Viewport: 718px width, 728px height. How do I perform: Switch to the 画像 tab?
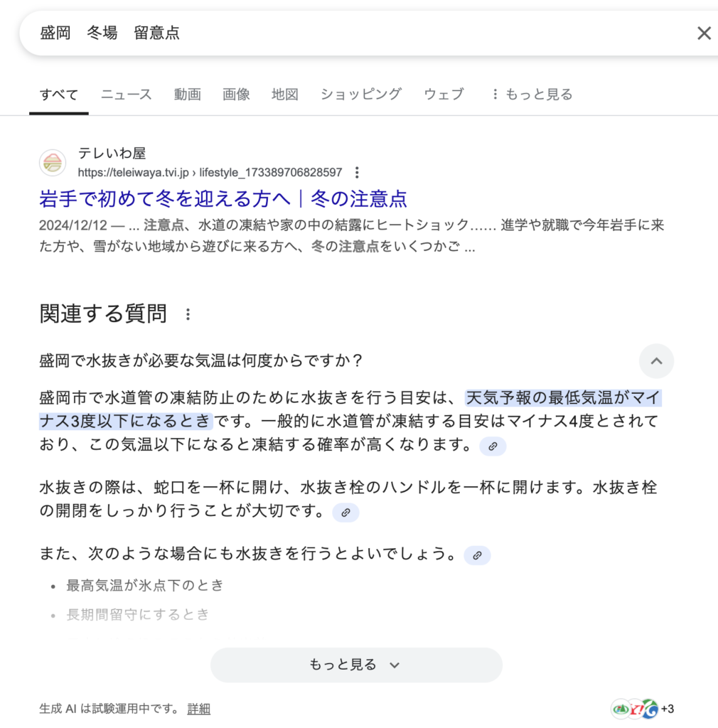[236, 95]
